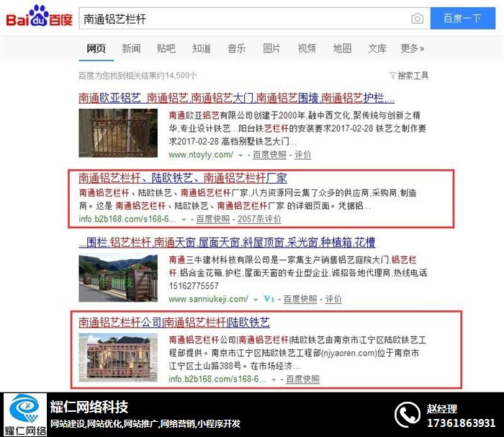Image resolution: width=504 pixels, height=437 pixels.
Task: Open 百度快照 beside 2057条评价
Action: pos(213,219)
